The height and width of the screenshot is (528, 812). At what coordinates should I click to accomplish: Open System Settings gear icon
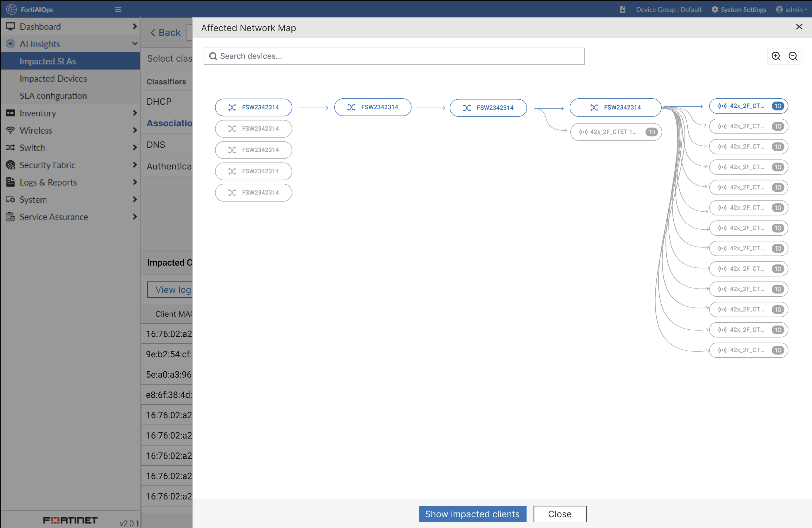click(715, 10)
